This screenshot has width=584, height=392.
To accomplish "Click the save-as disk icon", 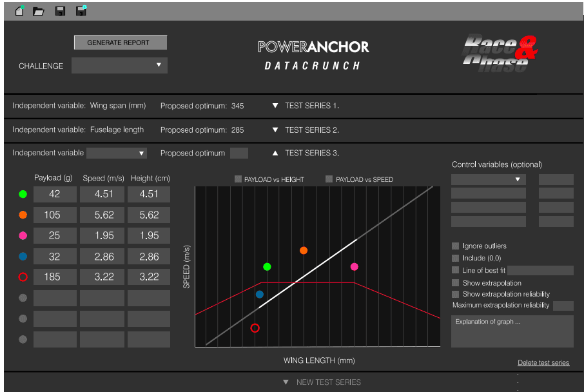I will pos(81,11).
